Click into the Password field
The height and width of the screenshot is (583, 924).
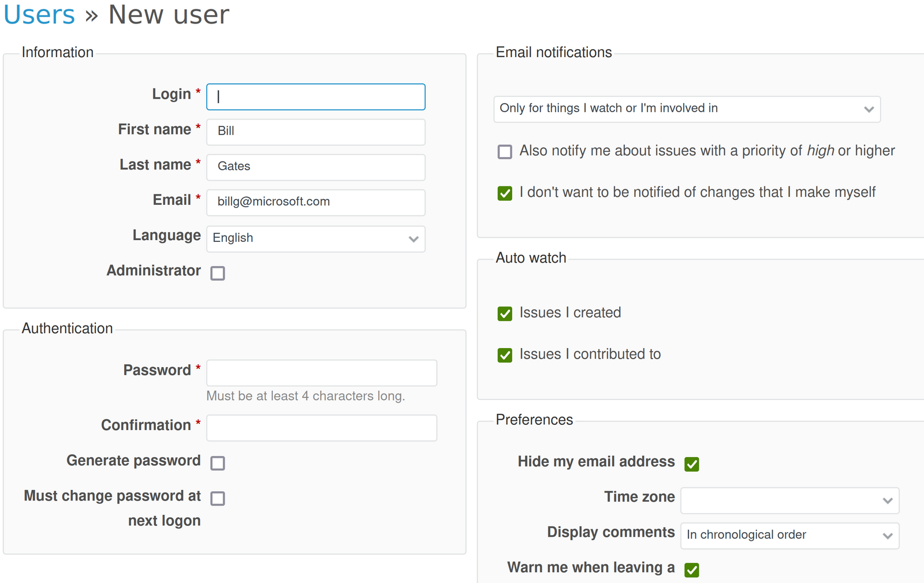(321, 372)
